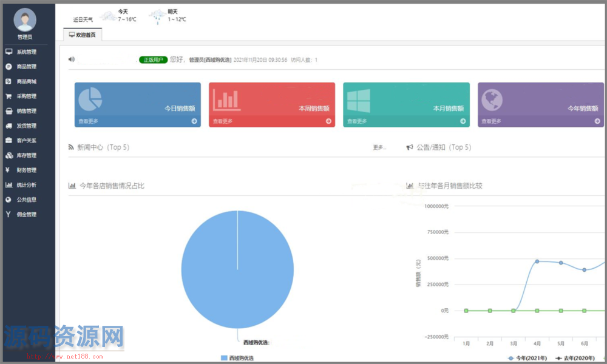Click the arrow icon on 今年销售额 card
Viewport: 607px width, 364px height.
tap(597, 121)
